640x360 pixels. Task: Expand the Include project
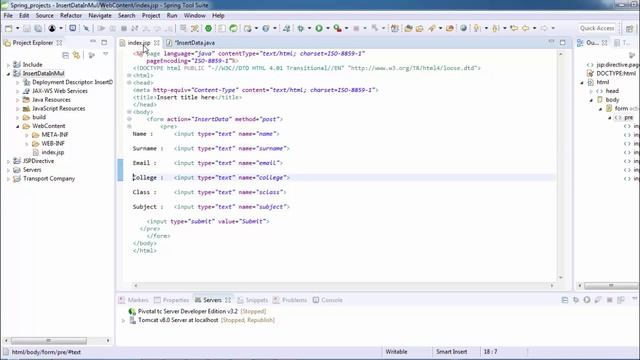(x=8, y=64)
